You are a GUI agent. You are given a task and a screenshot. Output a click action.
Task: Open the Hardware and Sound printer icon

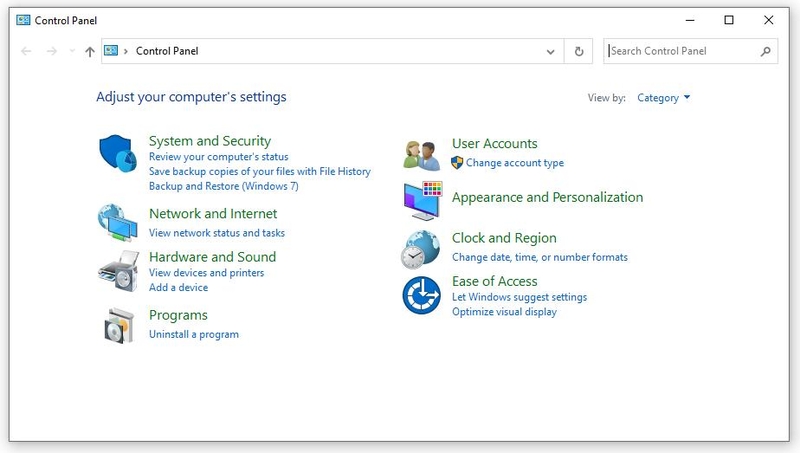(x=118, y=271)
